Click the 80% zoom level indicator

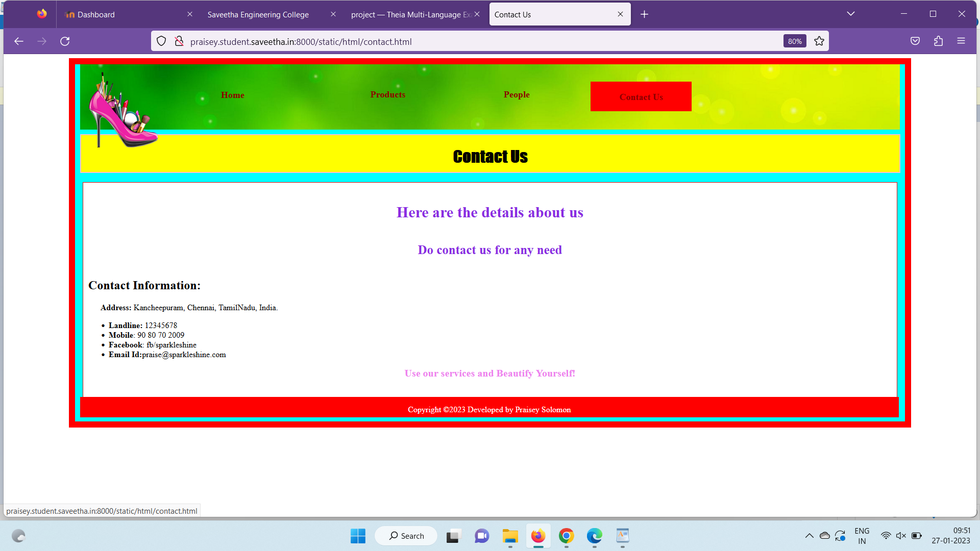(795, 41)
